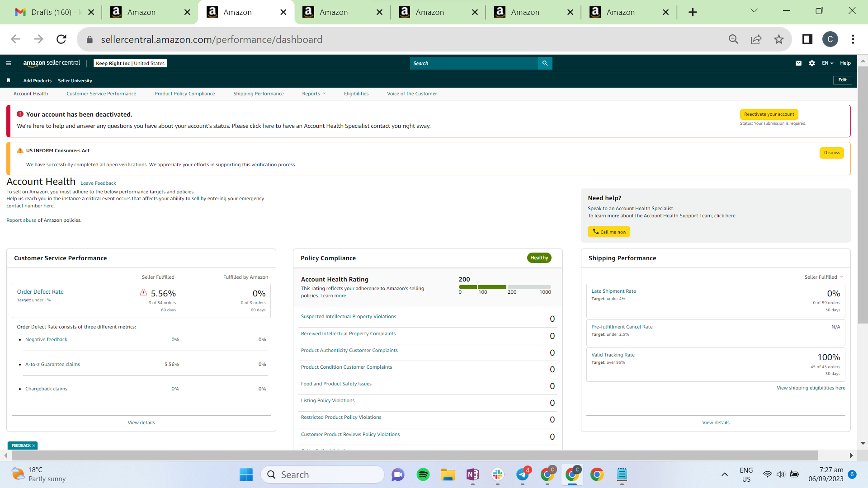The width and height of the screenshot is (868, 488).
Task: Open the Add Products link
Action: 38,81
